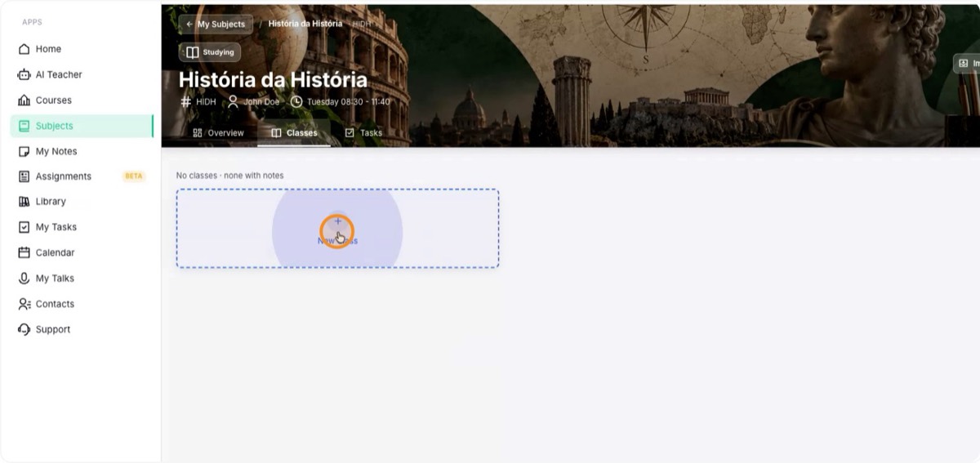Click the Tuesday 08:30 - 11:40 schedule text

coord(349,102)
